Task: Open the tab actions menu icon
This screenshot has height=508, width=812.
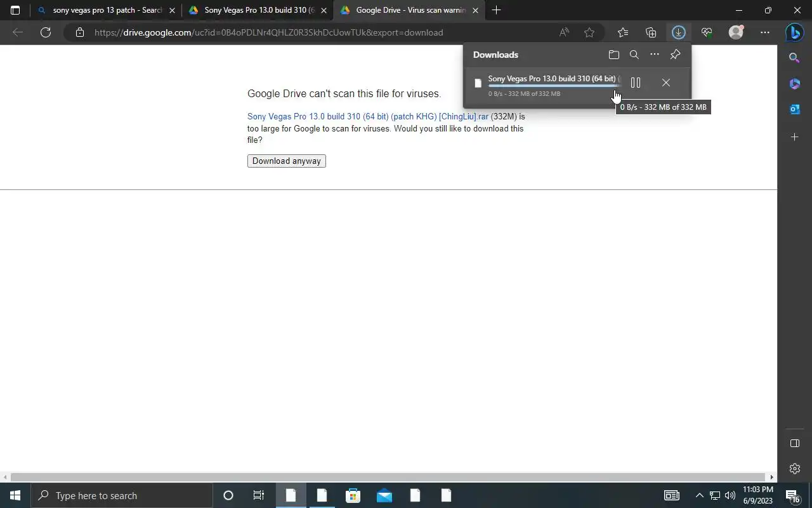Action: tap(15, 10)
